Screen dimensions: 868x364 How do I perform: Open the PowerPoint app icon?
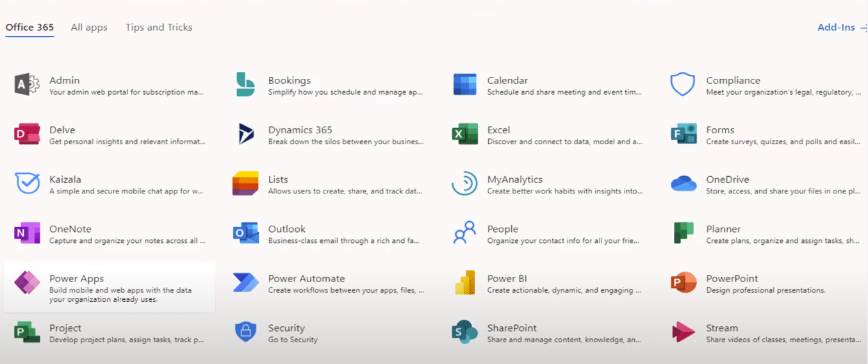684,282
